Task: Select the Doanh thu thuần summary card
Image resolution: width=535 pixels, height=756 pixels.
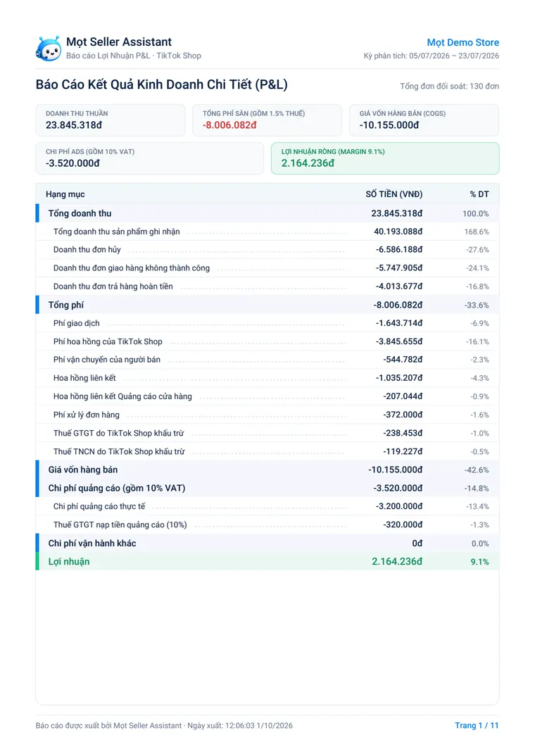Action: tap(111, 120)
